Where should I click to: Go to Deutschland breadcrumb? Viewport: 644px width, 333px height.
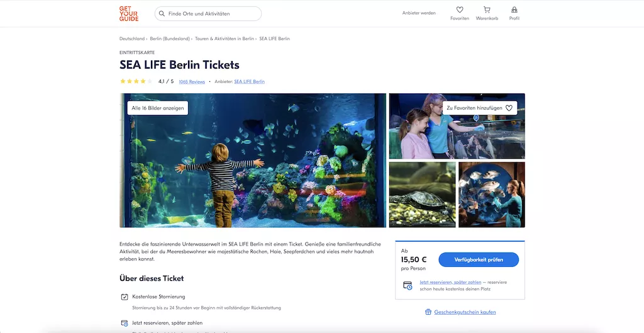pos(132,38)
